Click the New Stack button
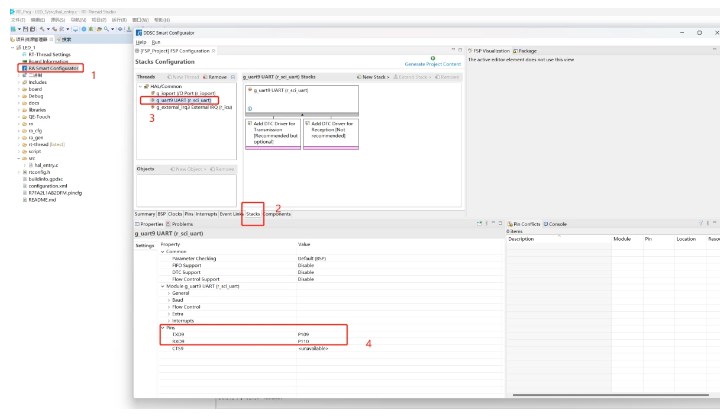 coord(373,77)
